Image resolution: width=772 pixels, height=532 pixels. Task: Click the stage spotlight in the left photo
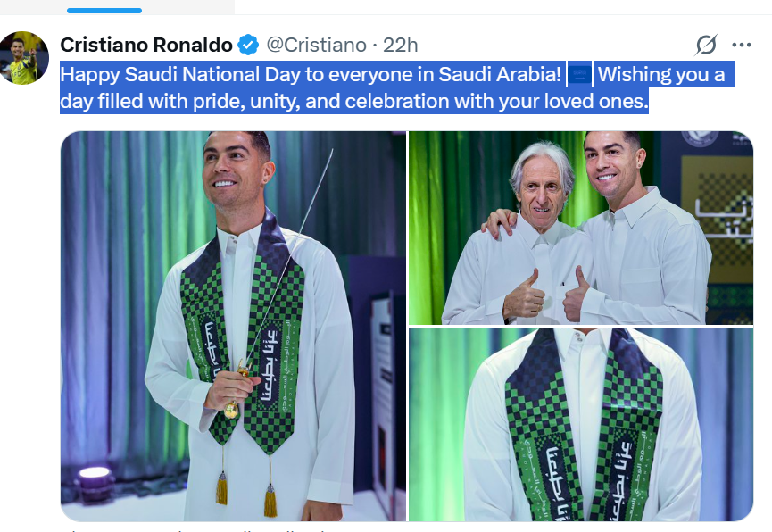[94, 474]
